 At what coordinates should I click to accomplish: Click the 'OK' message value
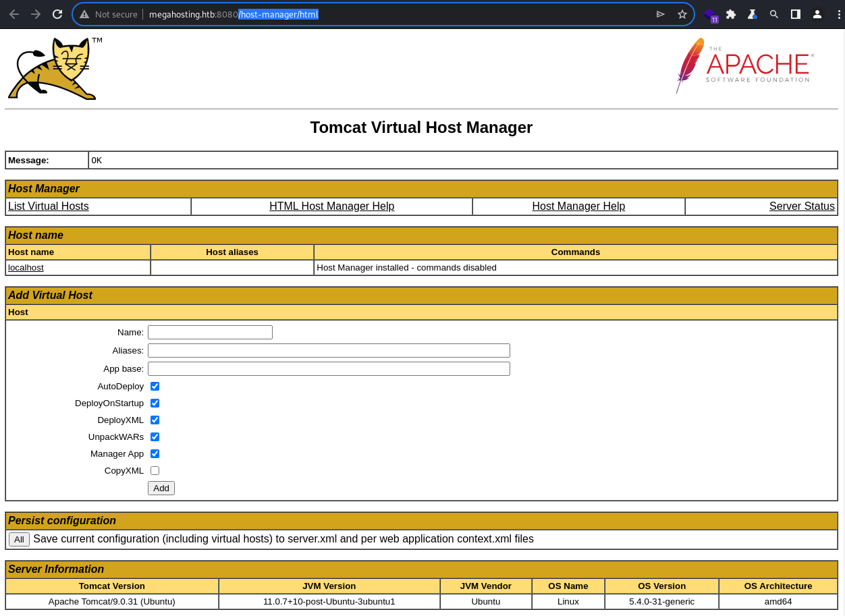(x=97, y=161)
